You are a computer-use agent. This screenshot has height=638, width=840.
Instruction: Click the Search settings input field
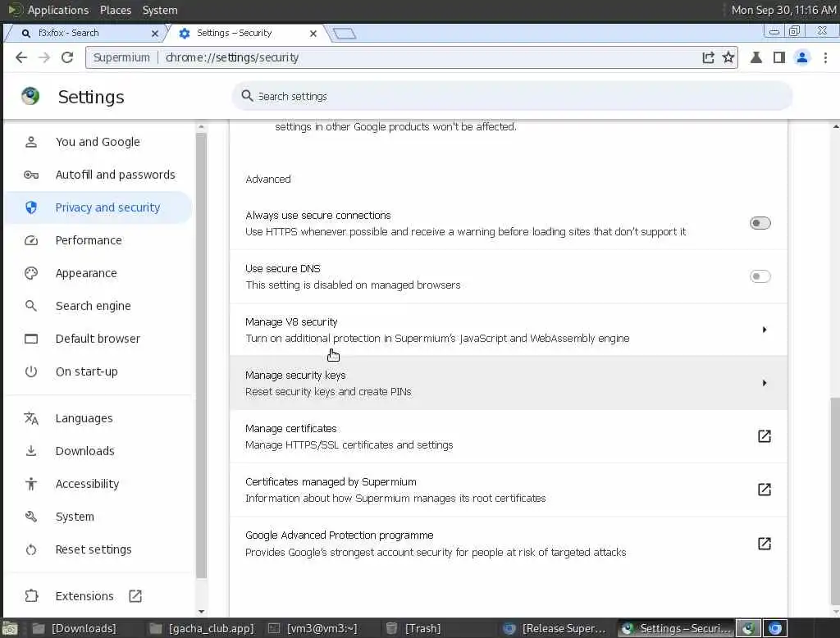[x=512, y=96]
